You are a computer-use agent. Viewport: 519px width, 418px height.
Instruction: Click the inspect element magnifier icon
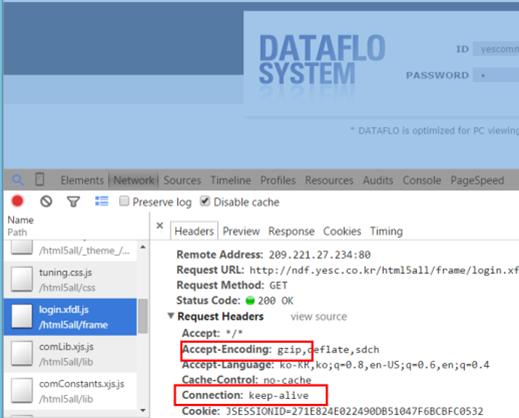[x=18, y=180]
